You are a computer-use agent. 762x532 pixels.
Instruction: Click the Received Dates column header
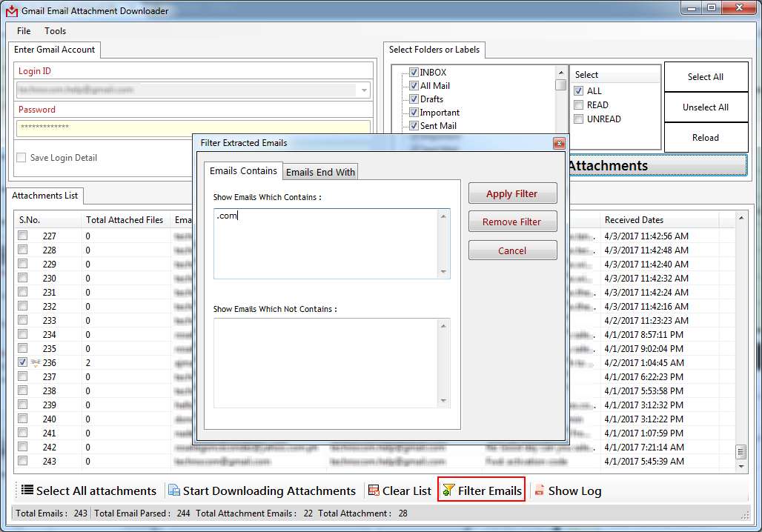[x=660, y=219]
